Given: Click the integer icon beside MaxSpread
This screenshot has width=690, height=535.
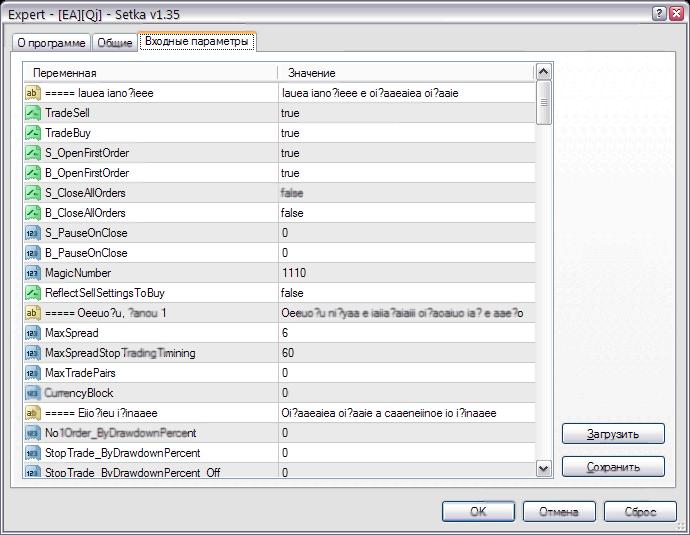Looking at the screenshot, I should point(33,333).
